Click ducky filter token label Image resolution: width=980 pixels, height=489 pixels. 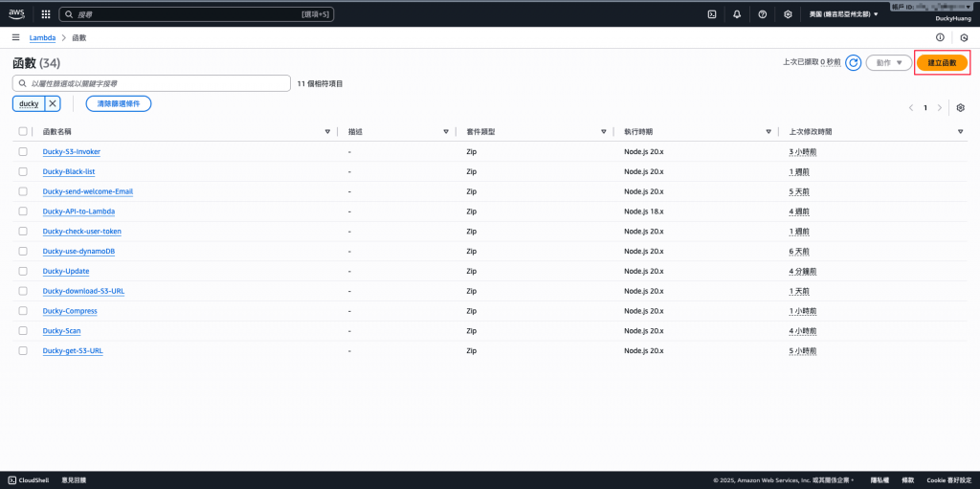(x=29, y=103)
